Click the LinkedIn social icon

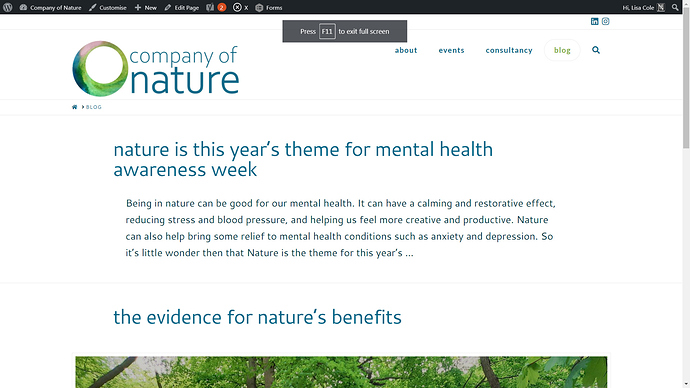tap(595, 21)
